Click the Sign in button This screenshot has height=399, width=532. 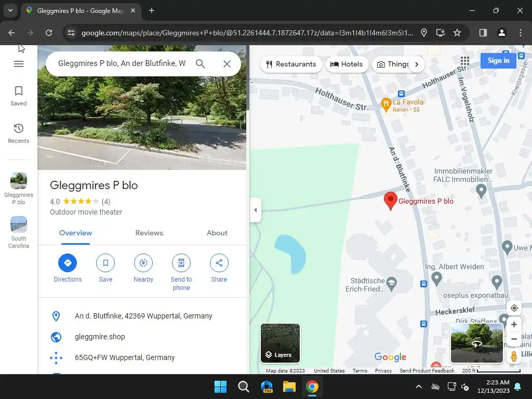(x=498, y=61)
